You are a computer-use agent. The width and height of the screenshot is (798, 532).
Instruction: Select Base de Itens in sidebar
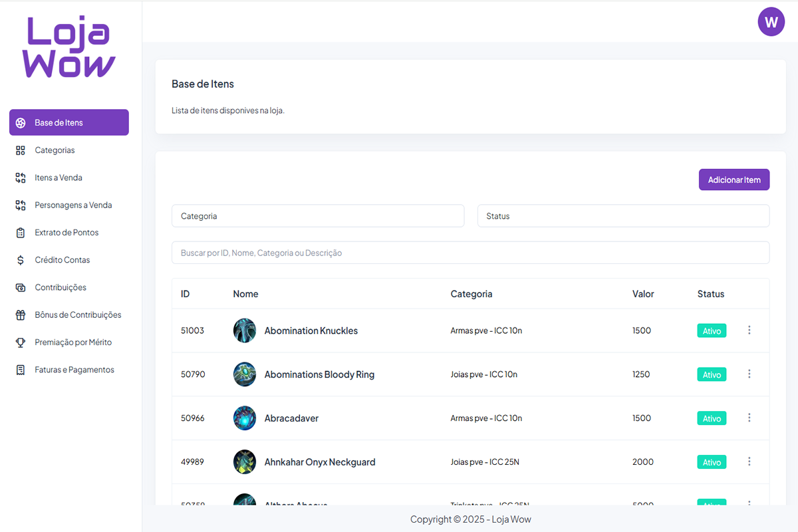[x=69, y=122]
